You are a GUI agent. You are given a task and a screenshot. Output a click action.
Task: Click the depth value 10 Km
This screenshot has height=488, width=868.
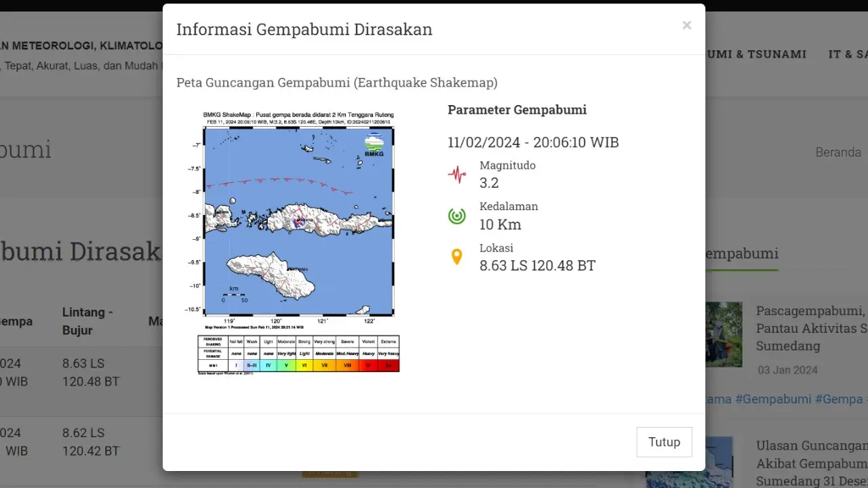500,224
